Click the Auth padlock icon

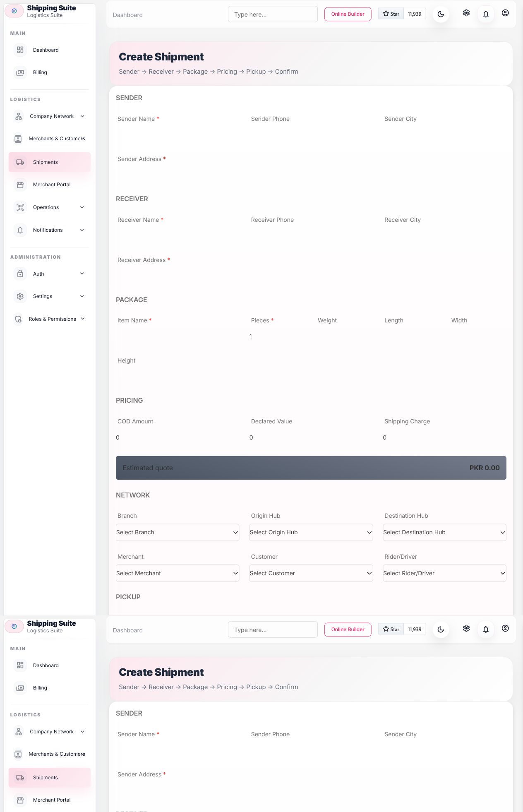(20, 274)
